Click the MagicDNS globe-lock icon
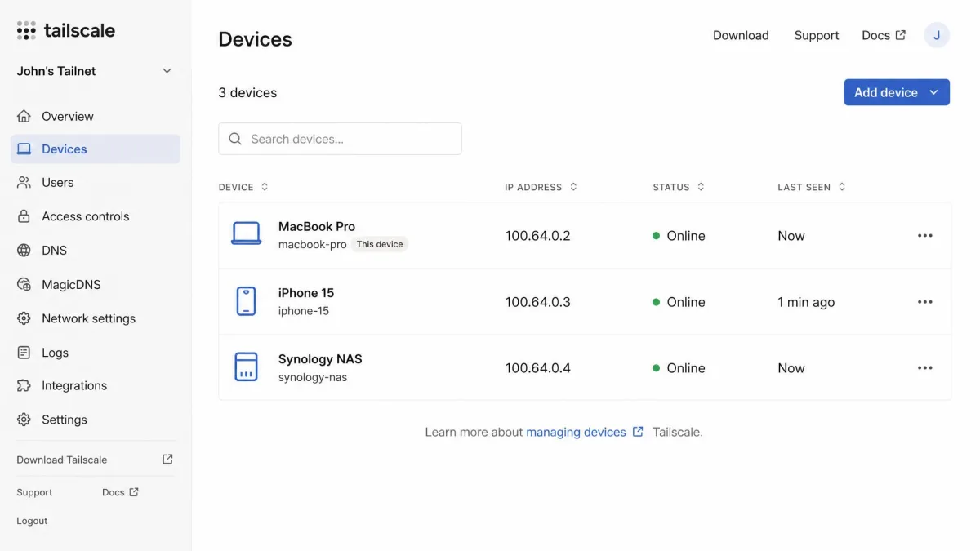This screenshot has width=980, height=551. point(24,285)
